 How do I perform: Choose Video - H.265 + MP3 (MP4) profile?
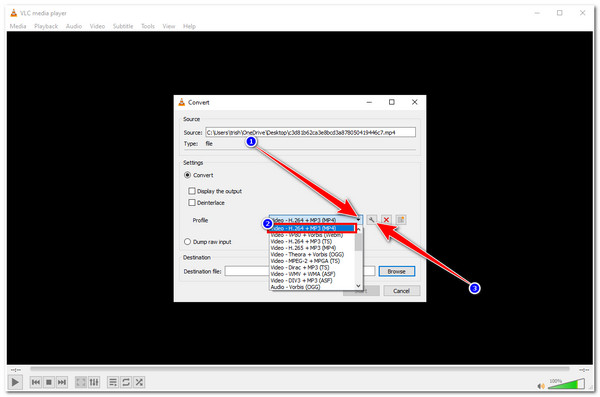pos(303,248)
